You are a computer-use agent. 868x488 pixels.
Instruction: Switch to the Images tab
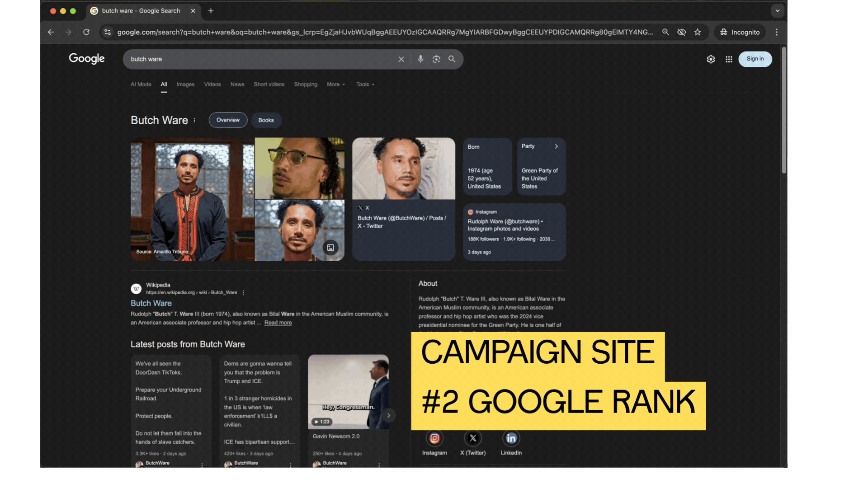pos(185,84)
